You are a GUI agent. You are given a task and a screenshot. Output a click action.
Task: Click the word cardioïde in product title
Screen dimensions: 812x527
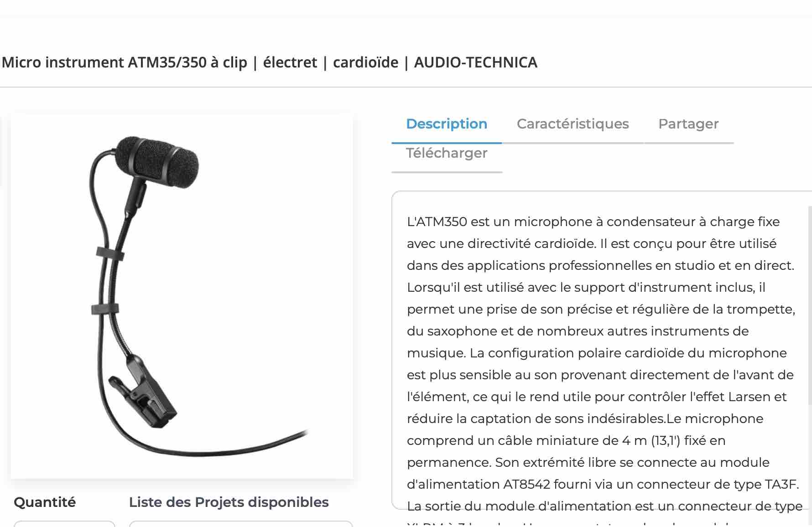click(365, 62)
